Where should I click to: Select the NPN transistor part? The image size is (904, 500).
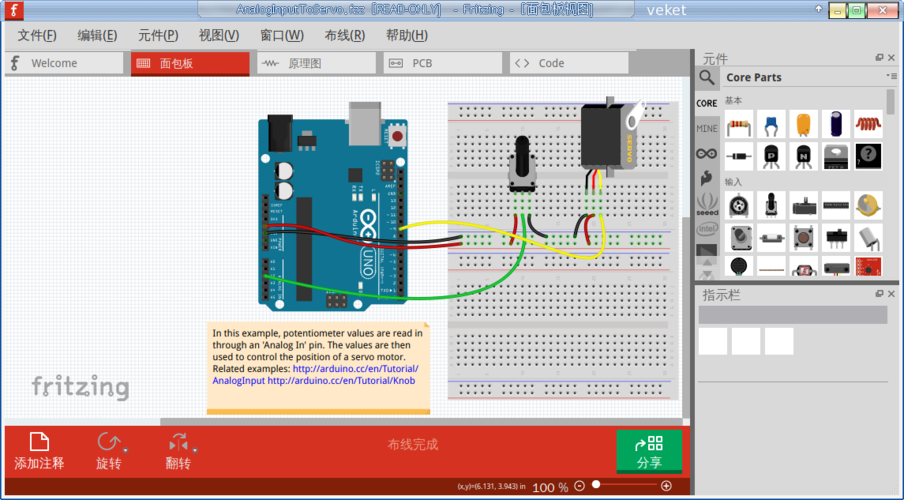(x=804, y=156)
